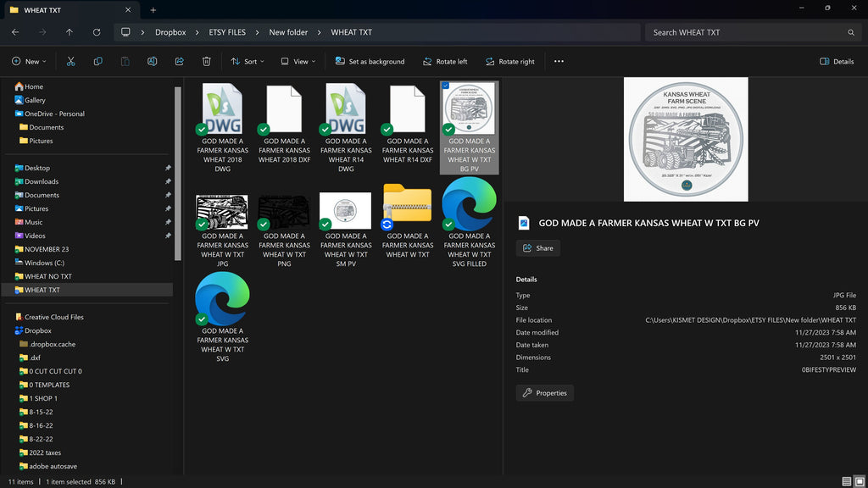This screenshot has height=488, width=868.
Task: Click the navigation pane scrollbar
Action: coord(178,173)
